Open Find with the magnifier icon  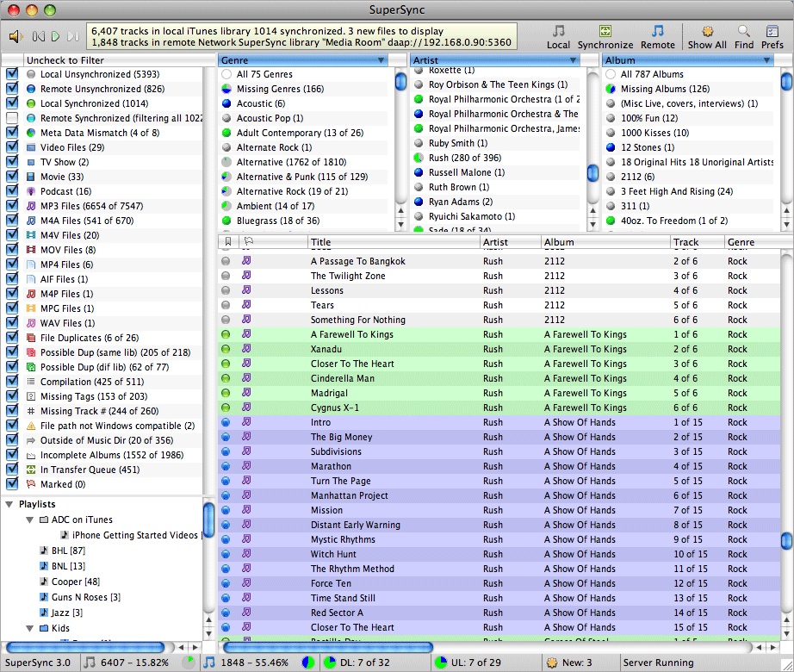[744, 37]
